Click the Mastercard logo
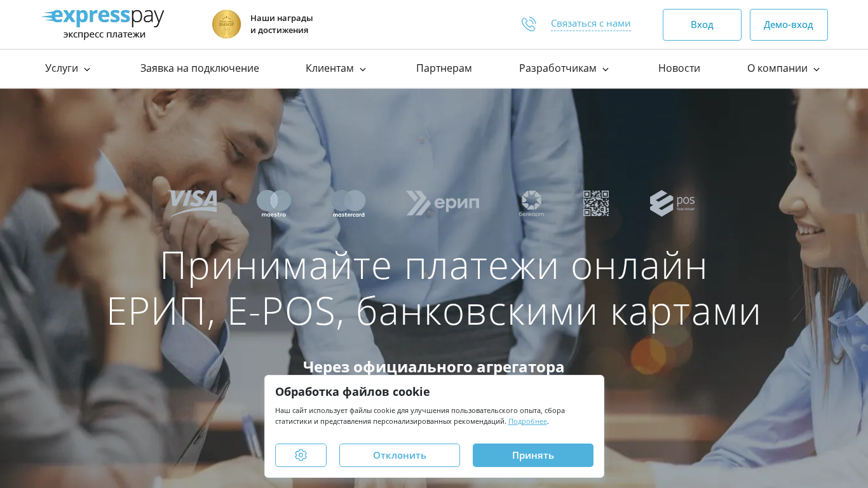 pos(349,203)
